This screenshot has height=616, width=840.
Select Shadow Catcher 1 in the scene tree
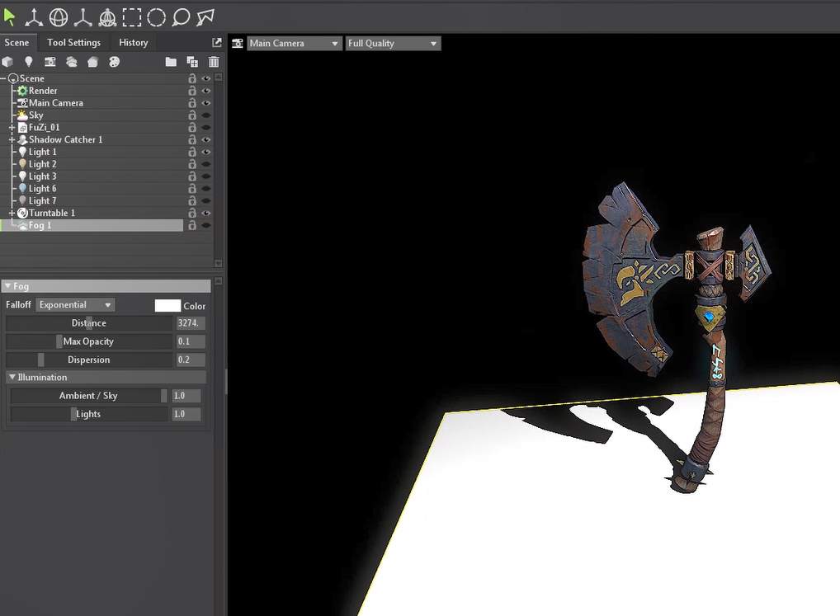[x=65, y=139]
